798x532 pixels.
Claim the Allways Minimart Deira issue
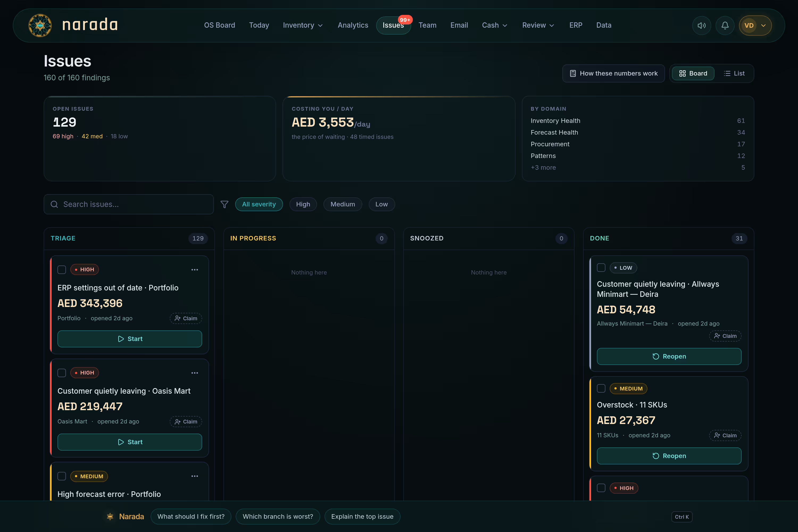[725, 336]
